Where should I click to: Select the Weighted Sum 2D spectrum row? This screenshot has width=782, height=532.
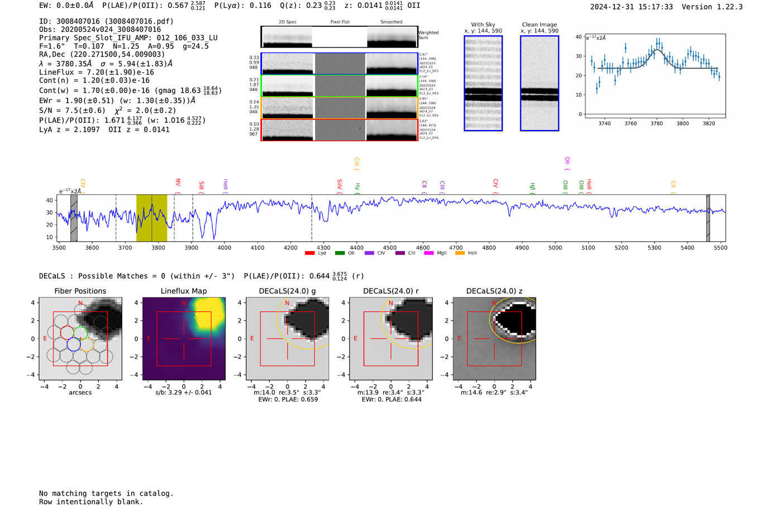(340, 37)
